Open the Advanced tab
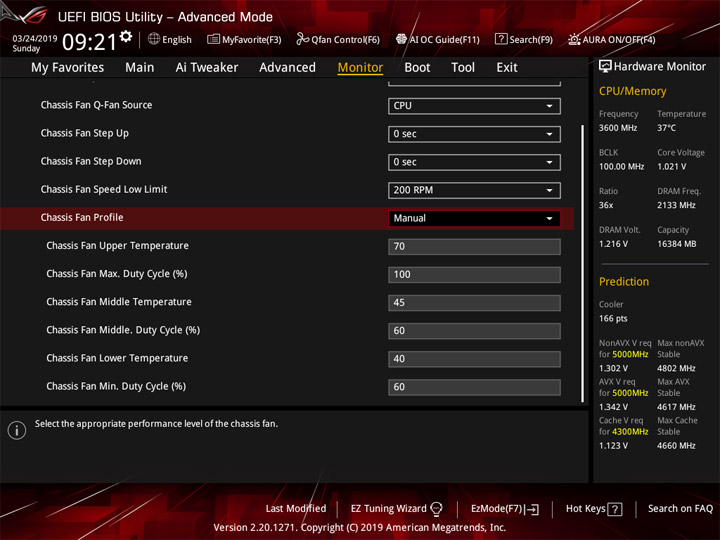This screenshot has height=540, width=720. tap(287, 68)
